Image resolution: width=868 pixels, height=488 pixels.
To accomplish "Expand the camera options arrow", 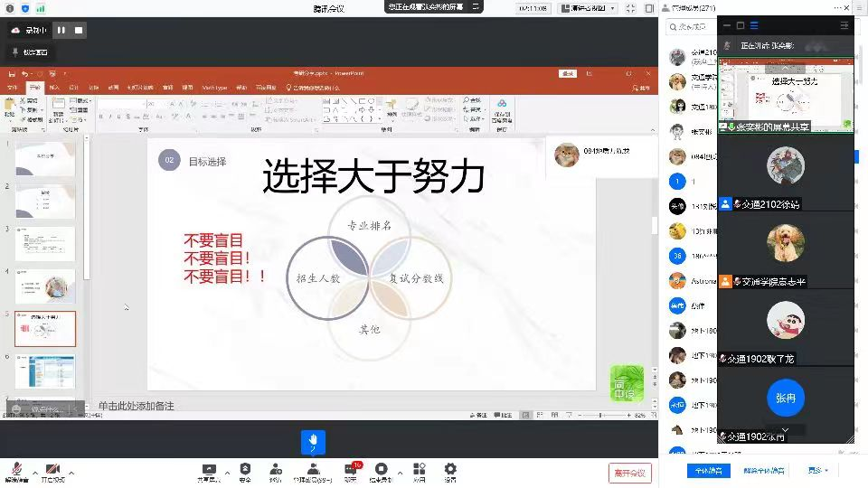I will (x=71, y=472).
